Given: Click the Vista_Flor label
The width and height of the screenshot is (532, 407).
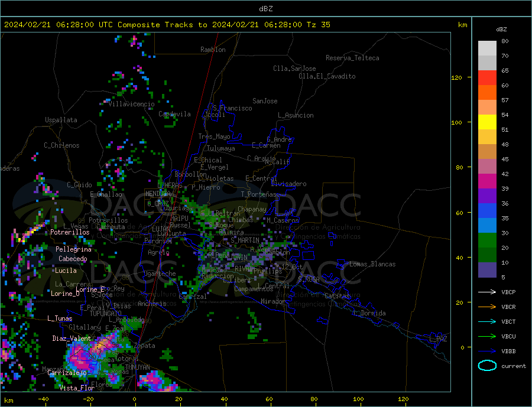Looking at the screenshot, I should pos(76,388).
